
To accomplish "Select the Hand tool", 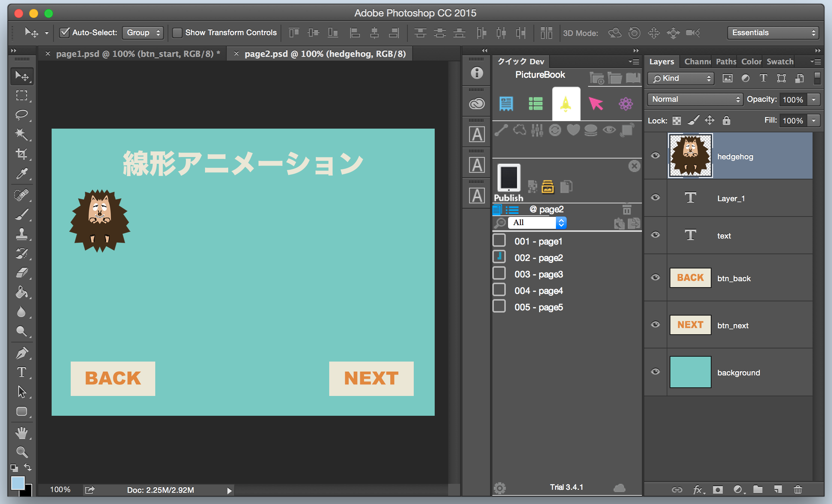I will 22,433.
